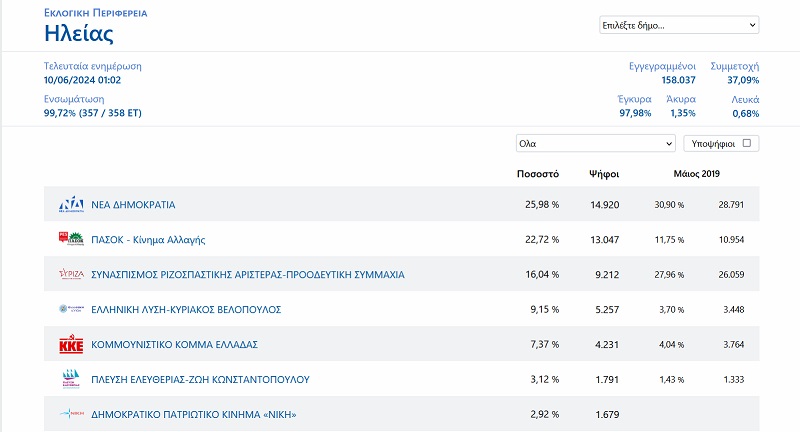
Task: Click the Πλεύση Ελευθερίας party logo
Action: pos(71,379)
